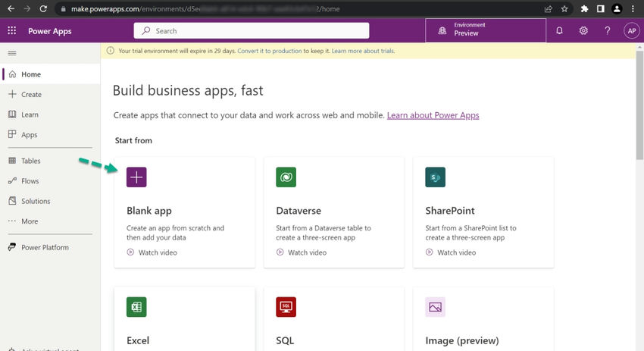Open the AP account avatar
The image size is (644, 351).
631,31
